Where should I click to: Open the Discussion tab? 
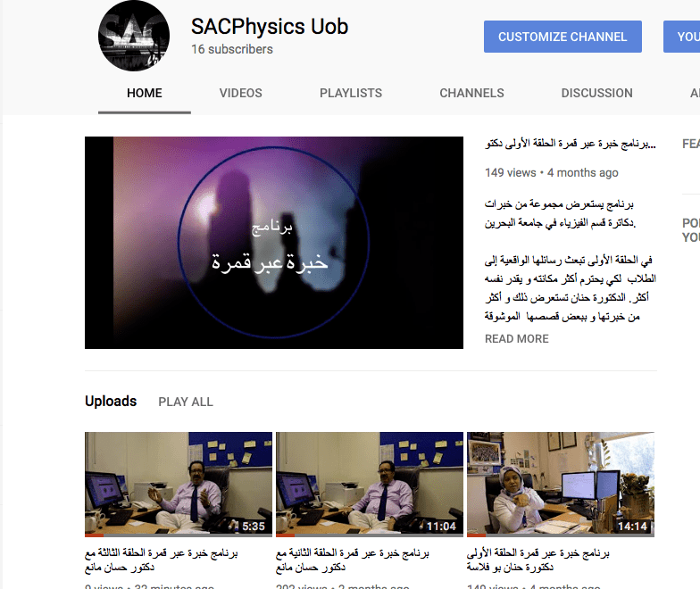click(596, 93)
